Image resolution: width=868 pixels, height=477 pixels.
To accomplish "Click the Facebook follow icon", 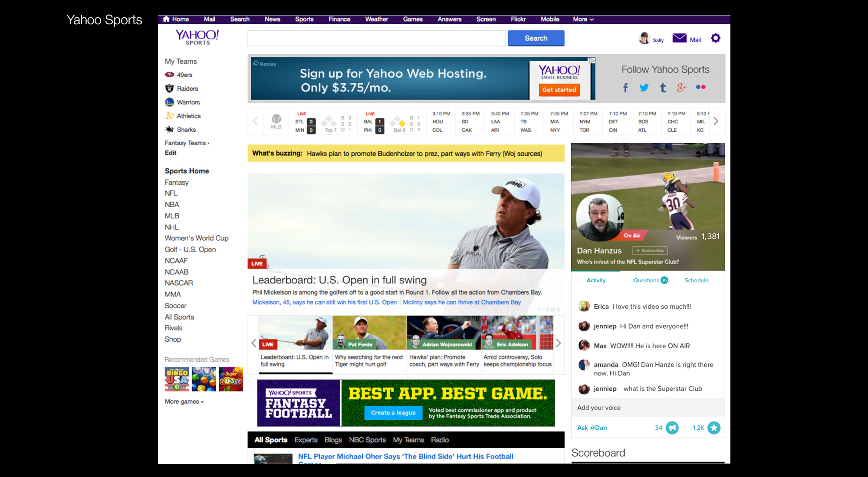I will point(625,88).
